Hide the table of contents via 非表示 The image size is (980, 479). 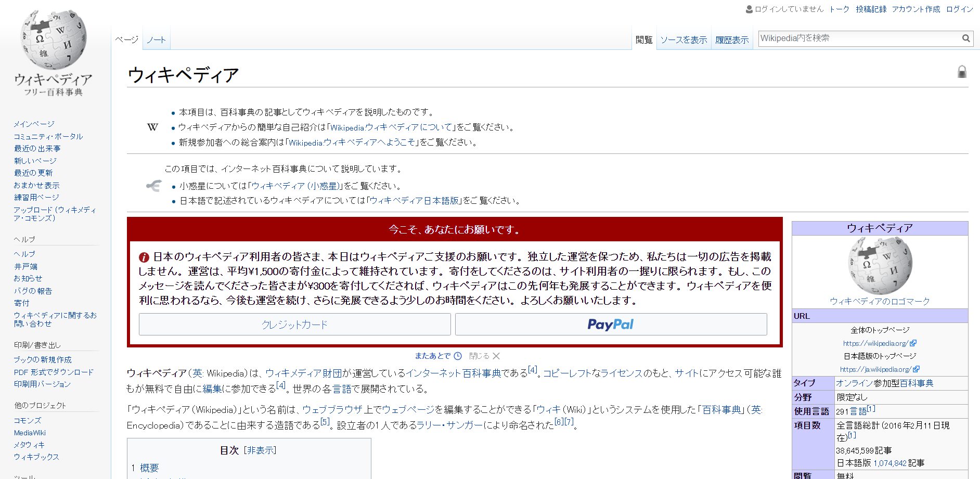[x=260, y=450]
